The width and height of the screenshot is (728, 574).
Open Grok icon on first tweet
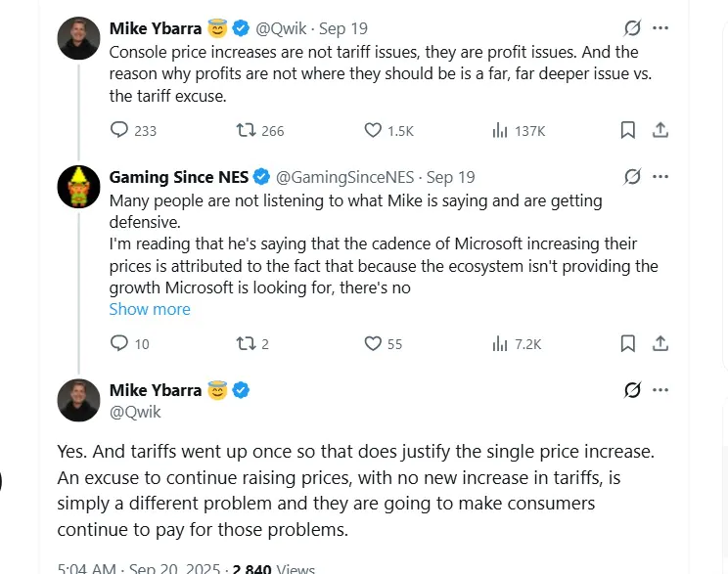pos(632,28)
